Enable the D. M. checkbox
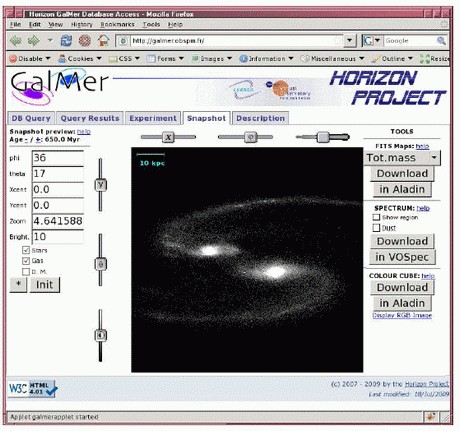Screen dimensions: 460x431 (26, 272)
